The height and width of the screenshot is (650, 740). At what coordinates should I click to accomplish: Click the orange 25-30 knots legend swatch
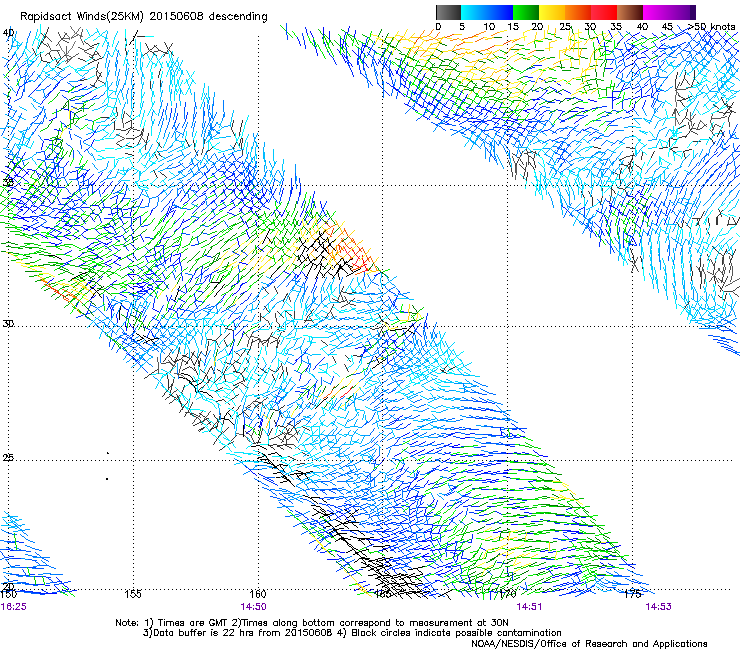click(x=578, y=12)
